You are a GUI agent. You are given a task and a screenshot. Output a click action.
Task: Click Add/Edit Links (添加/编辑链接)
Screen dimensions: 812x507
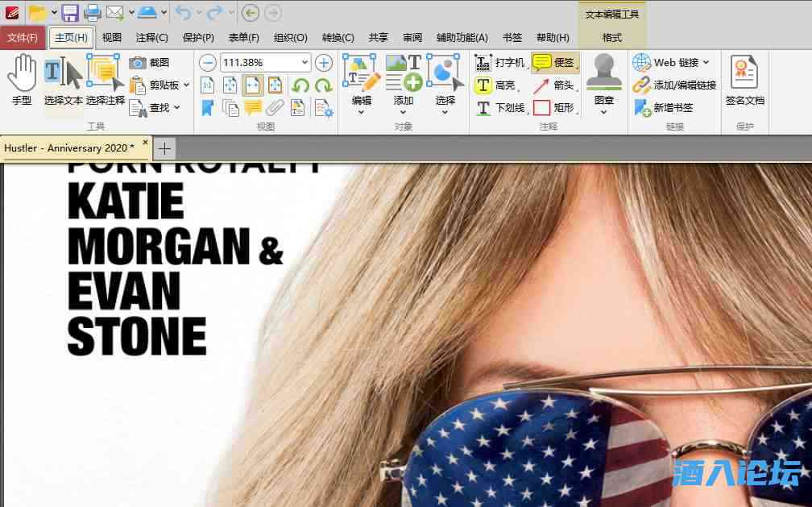675,85
